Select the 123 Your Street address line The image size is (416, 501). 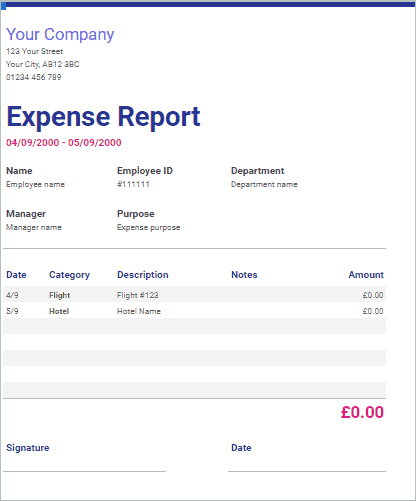[34, 51]
